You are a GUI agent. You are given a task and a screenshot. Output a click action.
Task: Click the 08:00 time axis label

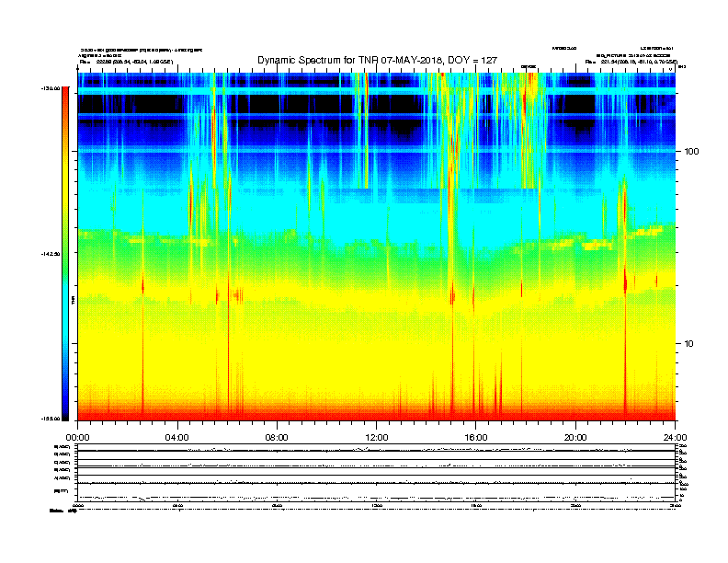coord(277,438)
